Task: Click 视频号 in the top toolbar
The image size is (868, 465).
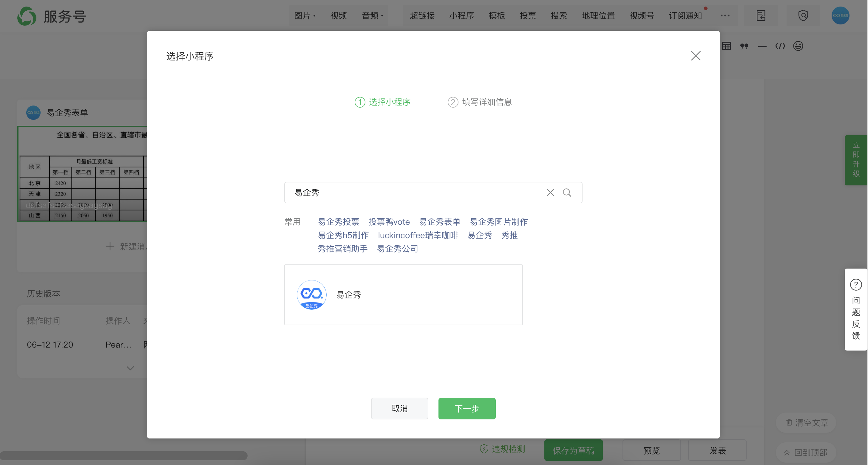Action: [x=642, y=15]
